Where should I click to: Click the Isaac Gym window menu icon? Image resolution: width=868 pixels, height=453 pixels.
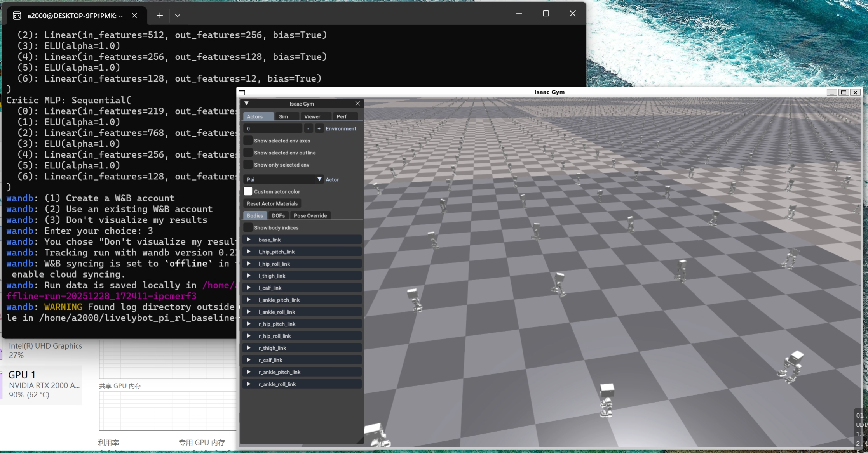coord(242,92)
